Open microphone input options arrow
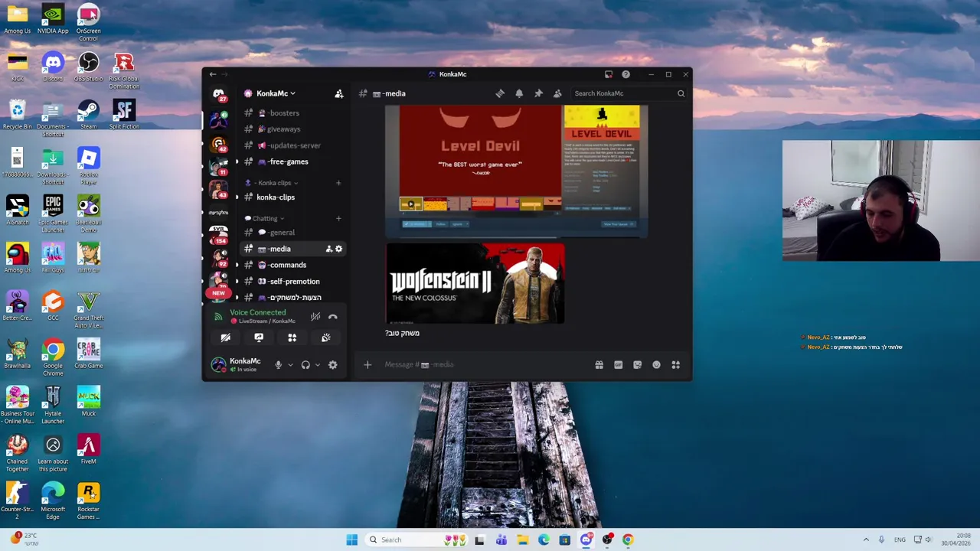This screenshot has width=980, height=551. (x=289, y=365)
